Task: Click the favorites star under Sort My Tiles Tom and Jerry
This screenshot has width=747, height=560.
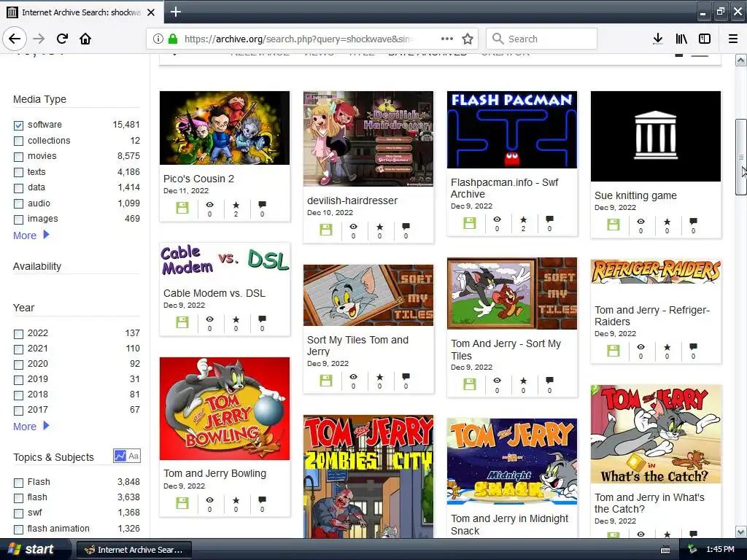Action: pyautogui.click(x=379, y=377)
